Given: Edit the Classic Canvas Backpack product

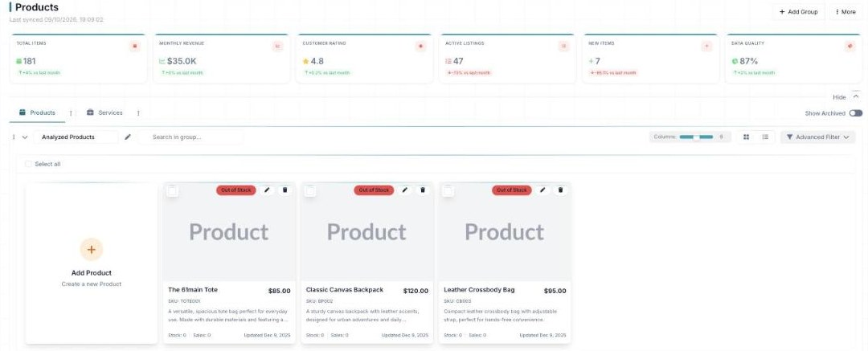Looking at the screenshot, I should pyautogui.click(x=404, y=190).
